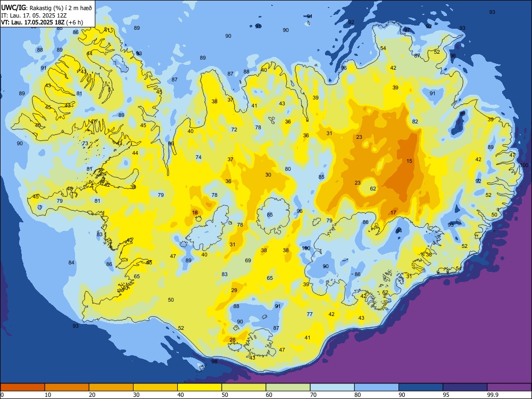This screenshot has height=399, width=532.
Task: Pick the light green 60–70 legend swatch
Action: tap(288, 387)
